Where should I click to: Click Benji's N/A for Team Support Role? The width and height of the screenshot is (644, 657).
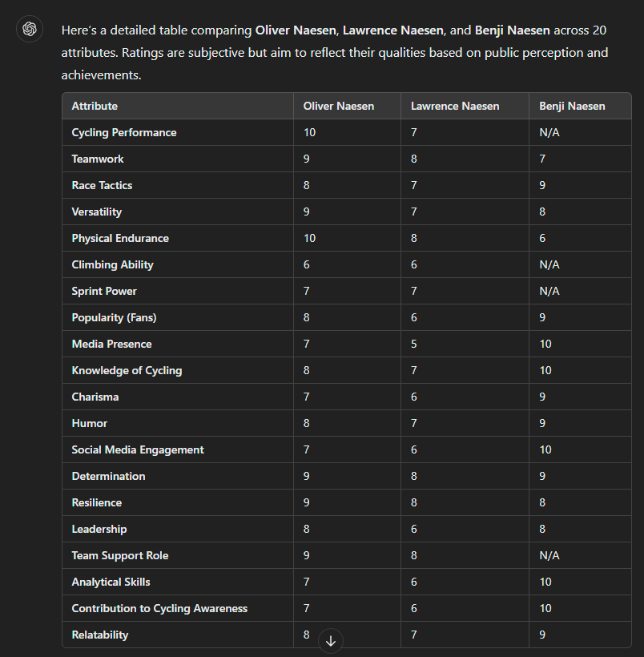(x=549, y=555)
